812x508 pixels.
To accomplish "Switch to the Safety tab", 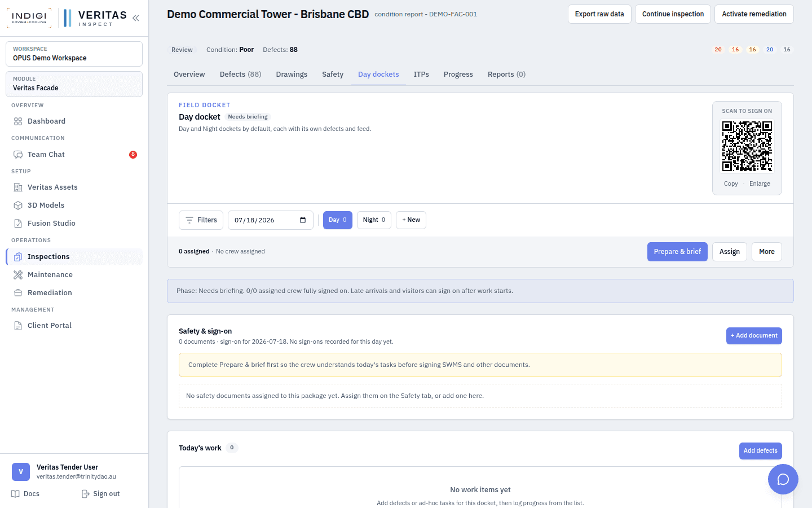I will [x=333, y=75].
